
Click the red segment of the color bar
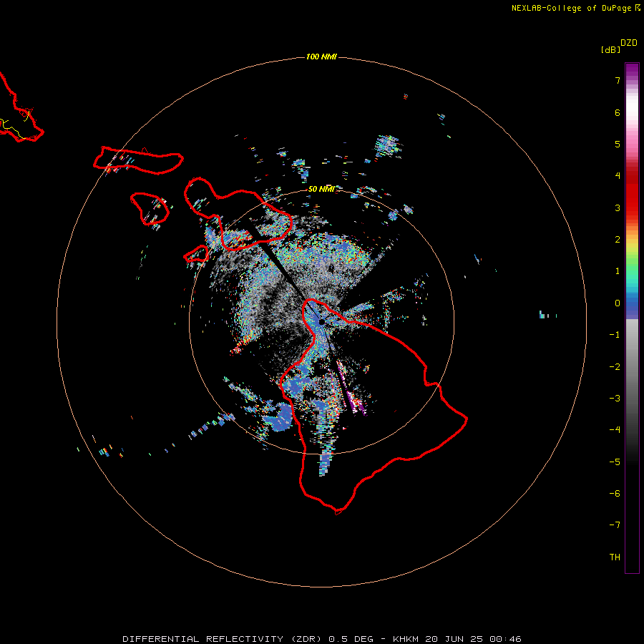(x=632, y=193)
